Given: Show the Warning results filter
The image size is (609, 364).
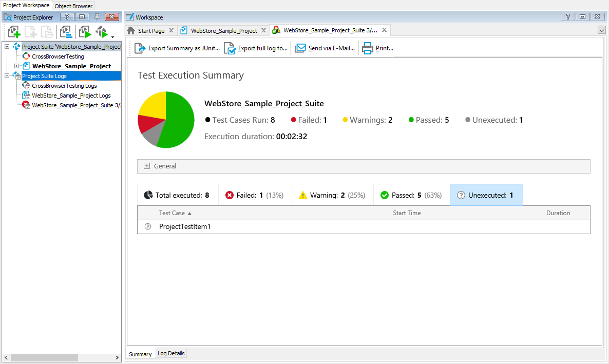Looking at the screenshot, I should [x=332, y=195].
